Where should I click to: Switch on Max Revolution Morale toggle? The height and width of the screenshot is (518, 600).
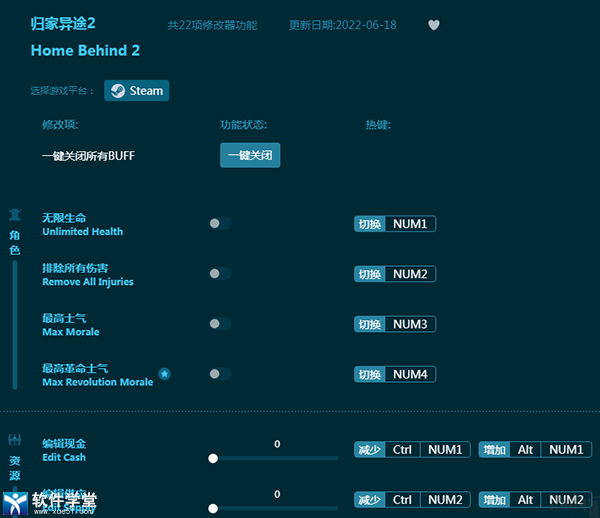coord(220,374)
